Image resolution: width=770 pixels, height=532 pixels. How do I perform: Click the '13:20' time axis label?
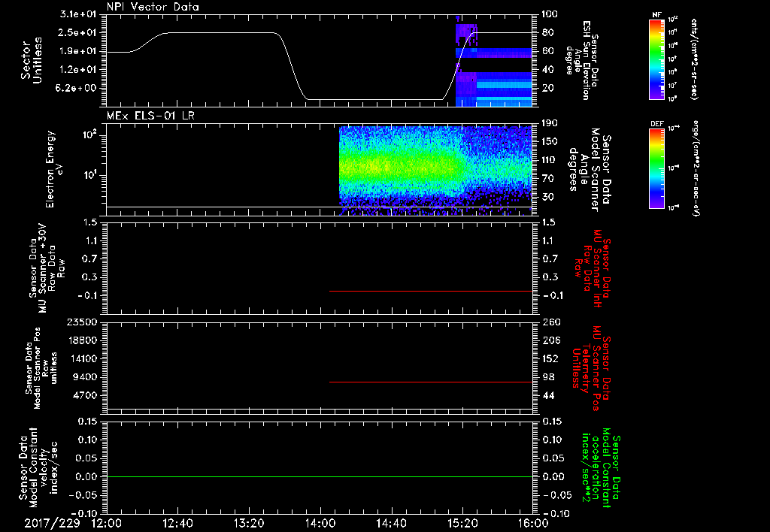coord(249,523)
